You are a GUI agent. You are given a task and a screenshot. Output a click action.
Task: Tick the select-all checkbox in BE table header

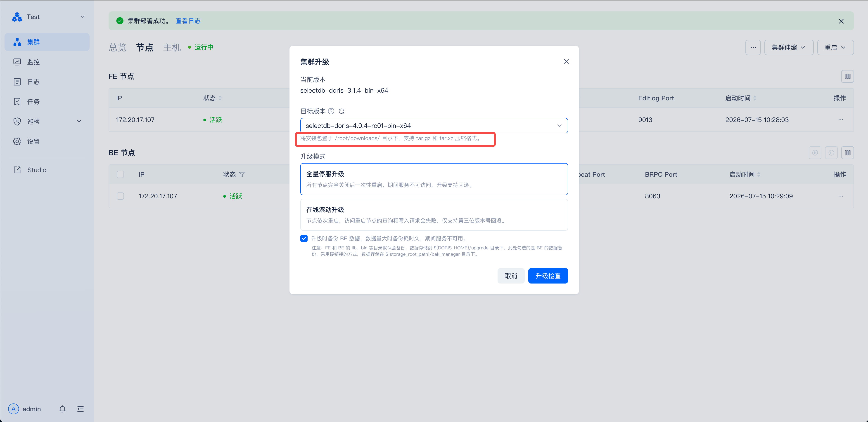pos(120,174)
